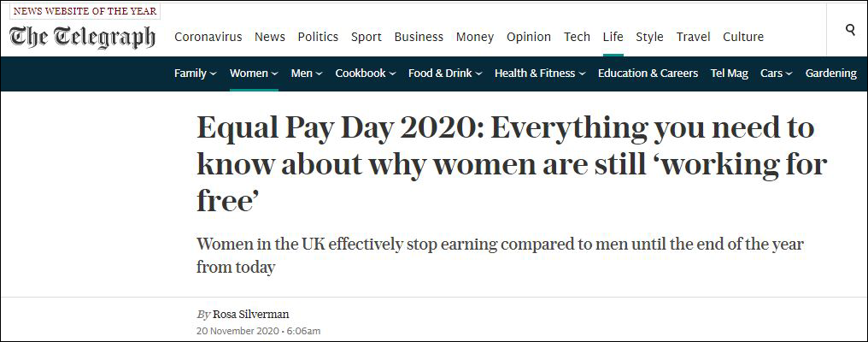Open the Cars dropdown menu
868x342 pixels.
pos(789,74)
